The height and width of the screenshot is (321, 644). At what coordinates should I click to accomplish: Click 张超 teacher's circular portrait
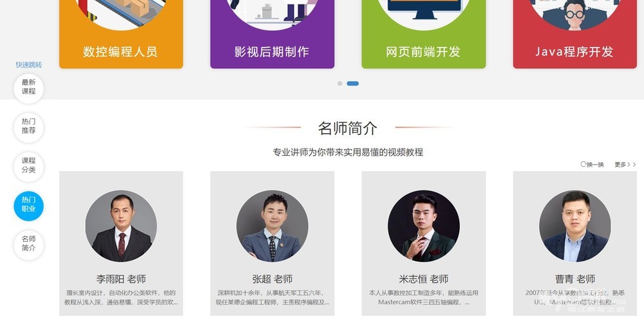tap(272, 226)
